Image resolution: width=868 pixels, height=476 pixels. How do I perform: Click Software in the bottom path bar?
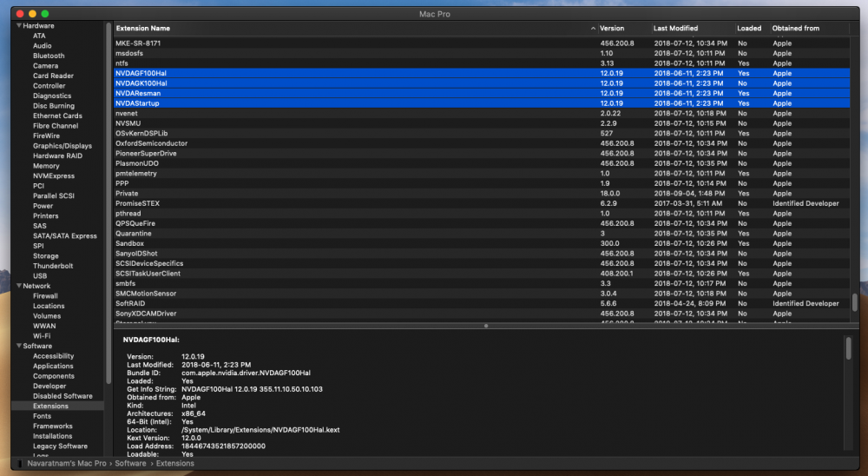click(131, 463)
